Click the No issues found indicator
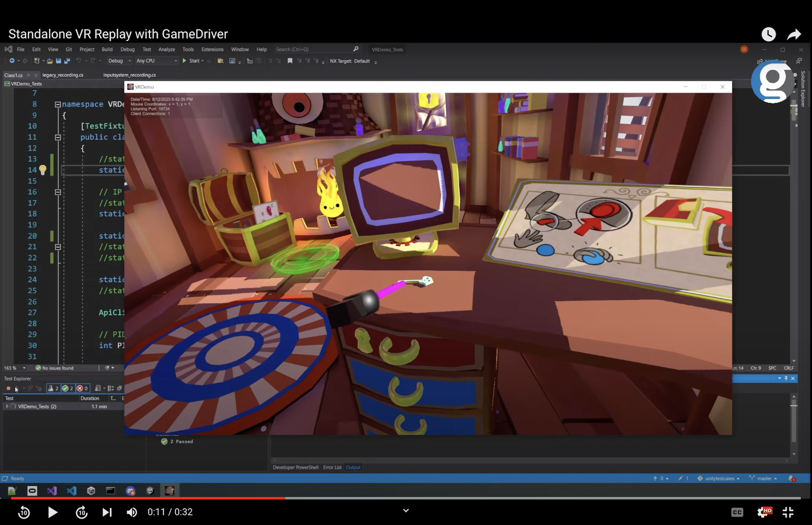Screen dimensions: 812x525 55,368
